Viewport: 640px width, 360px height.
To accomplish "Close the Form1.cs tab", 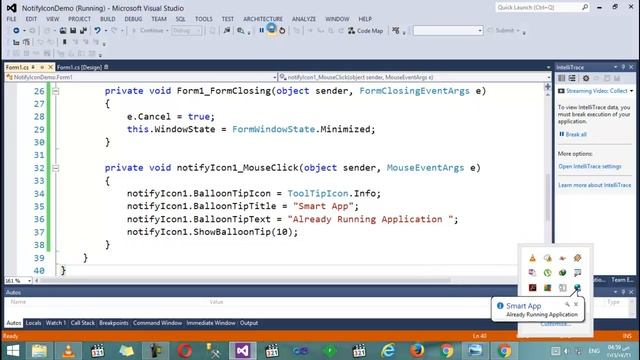I will click(x=51, y=67).
